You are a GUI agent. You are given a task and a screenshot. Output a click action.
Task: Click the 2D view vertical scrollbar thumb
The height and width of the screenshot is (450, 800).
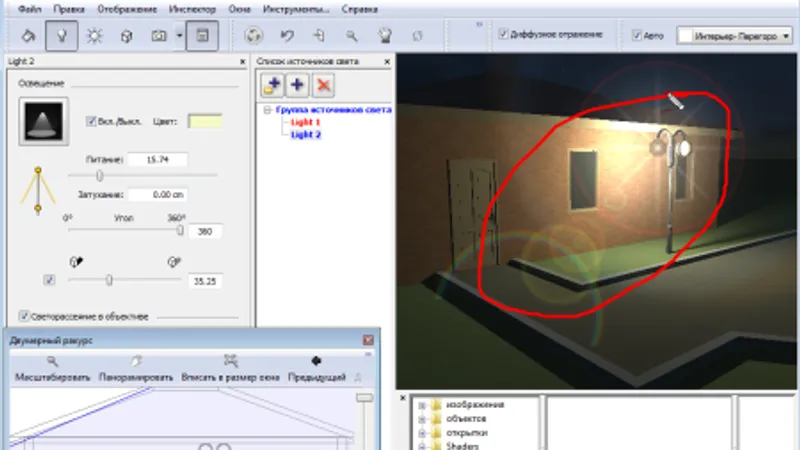pos(364,398)
